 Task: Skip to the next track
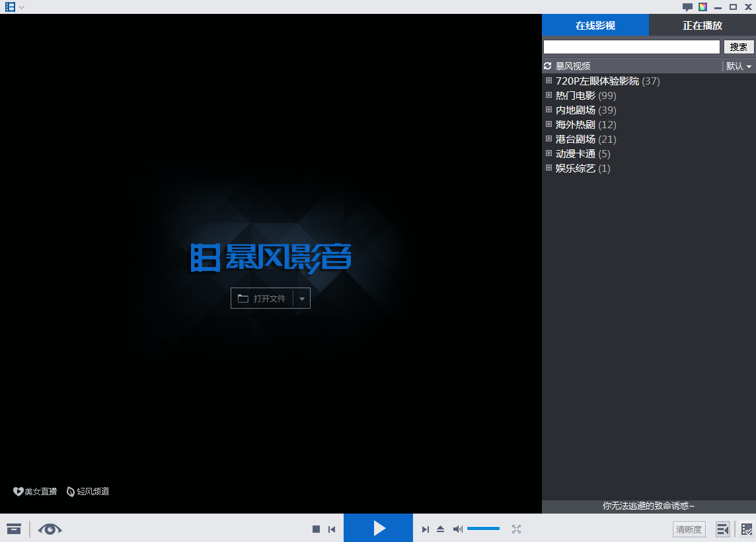pyautogui.click(x=426, y=529)
